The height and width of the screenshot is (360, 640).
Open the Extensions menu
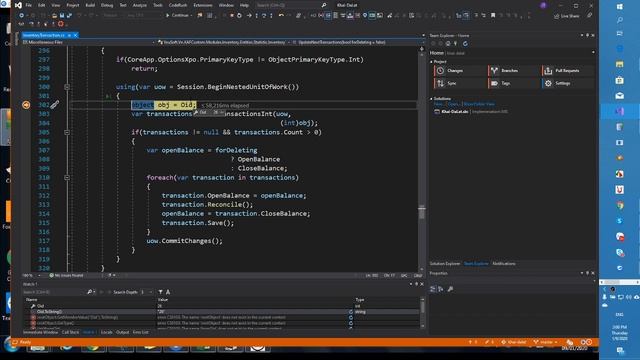[x=203, y=5]
